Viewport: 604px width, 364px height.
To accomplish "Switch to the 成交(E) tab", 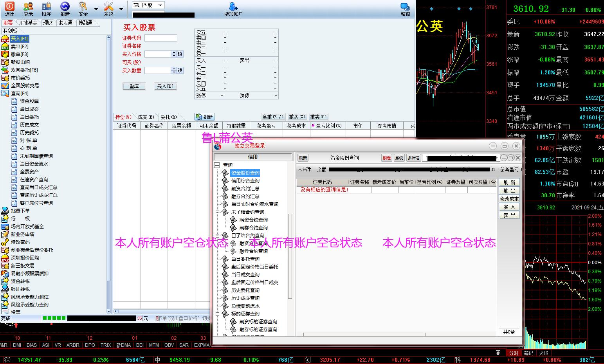I will (146, 117).
